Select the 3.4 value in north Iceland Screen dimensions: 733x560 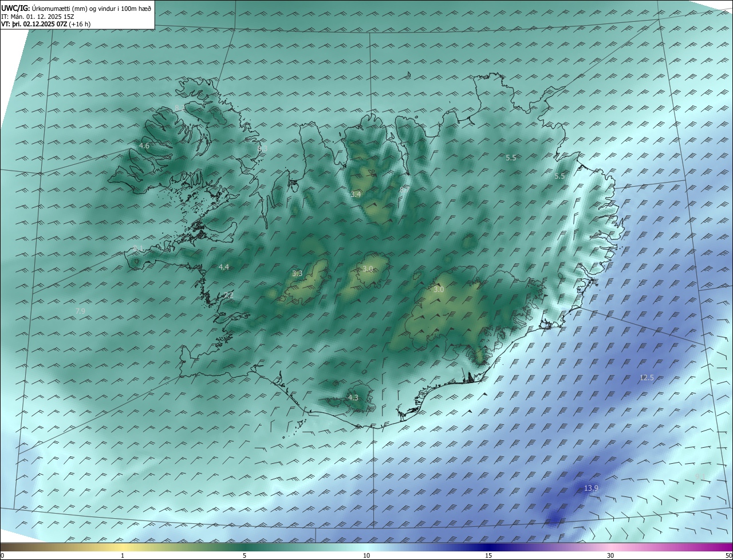tap(356, 195)
